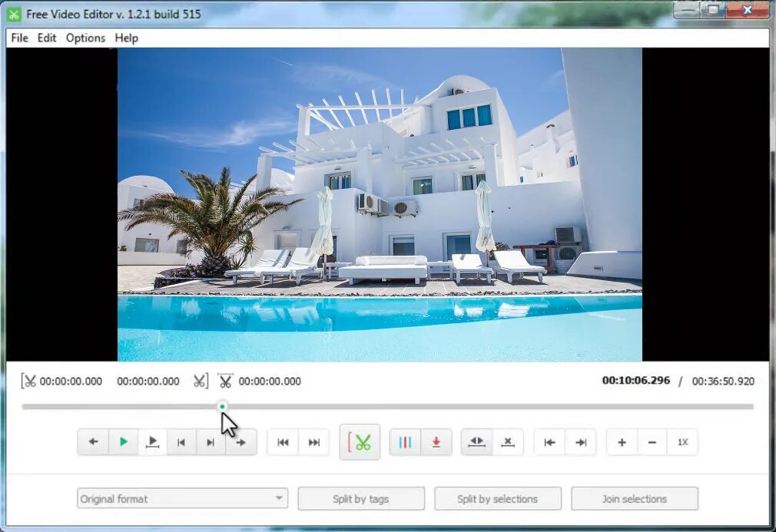
Task: Click the invert selection button
Action: [x=476, y=442]
